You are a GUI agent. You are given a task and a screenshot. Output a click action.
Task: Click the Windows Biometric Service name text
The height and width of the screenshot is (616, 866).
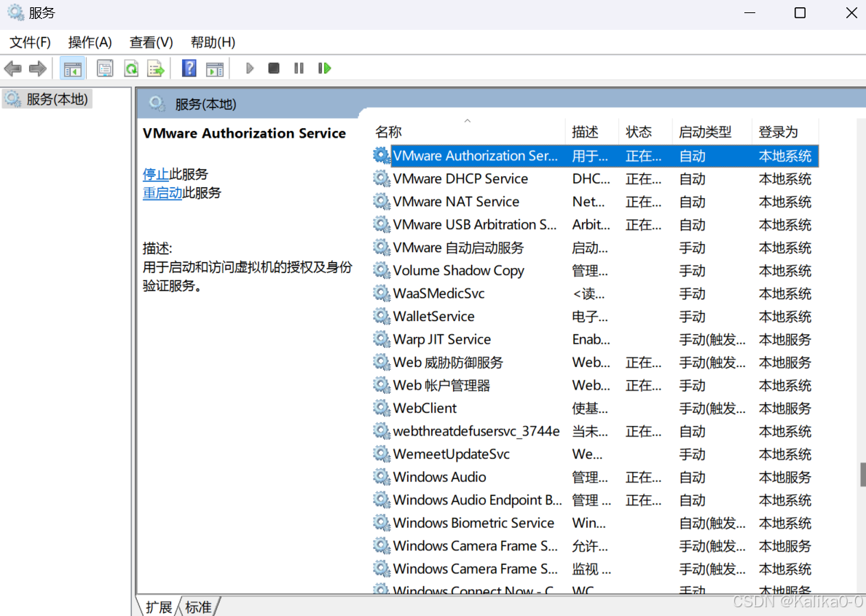pos(474,523)
